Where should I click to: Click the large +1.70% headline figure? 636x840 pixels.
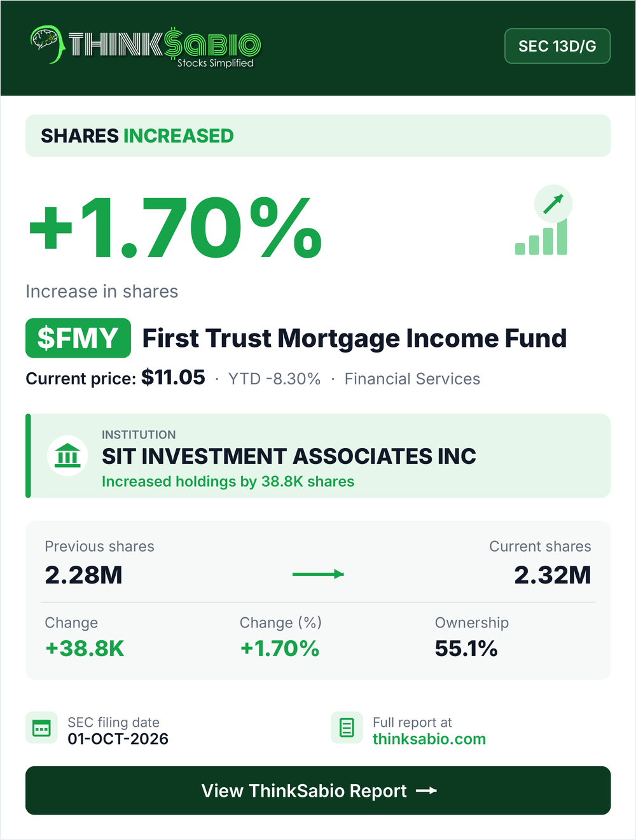tap(176, 227)
